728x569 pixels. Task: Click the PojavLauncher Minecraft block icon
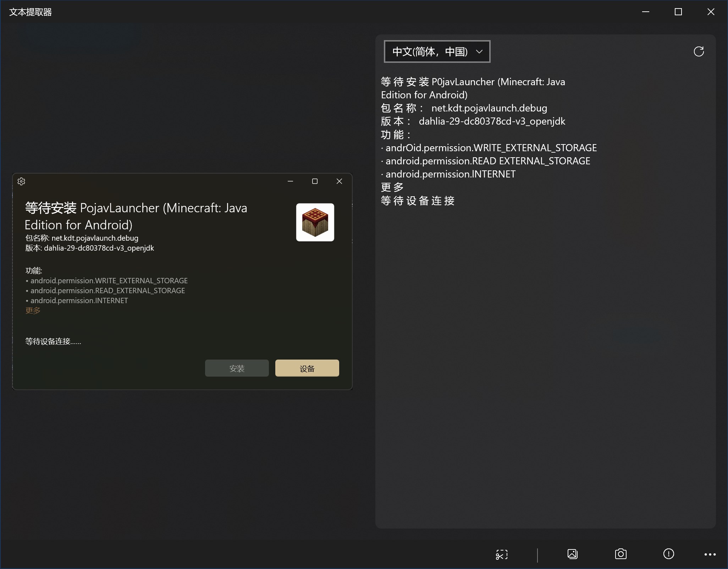pyautogui.click(x=315, y=223)
